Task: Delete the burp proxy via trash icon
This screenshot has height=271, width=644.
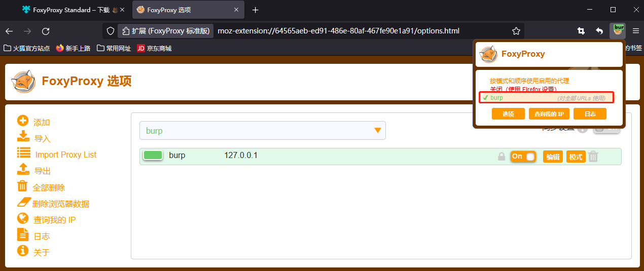Action: [x=593, y=157]
